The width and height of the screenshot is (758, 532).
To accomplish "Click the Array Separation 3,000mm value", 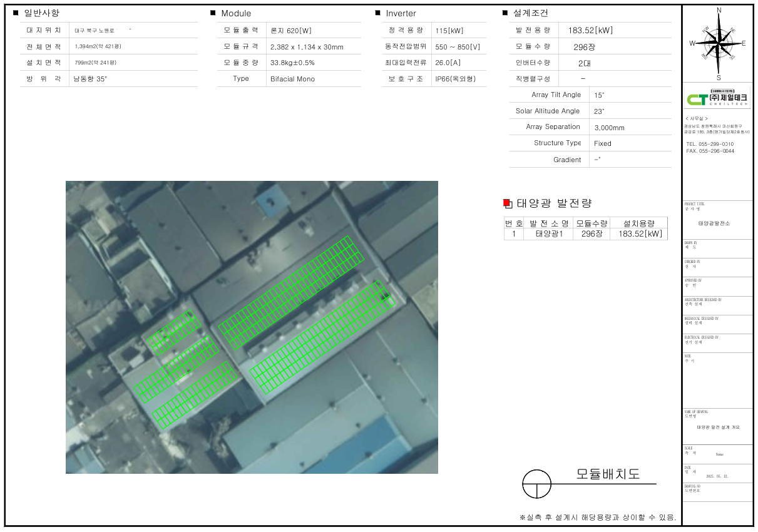I will 609,128.
